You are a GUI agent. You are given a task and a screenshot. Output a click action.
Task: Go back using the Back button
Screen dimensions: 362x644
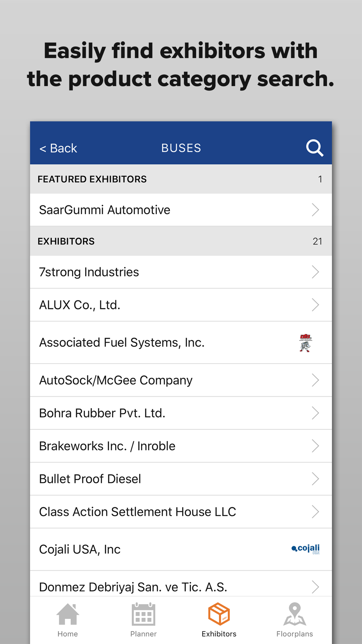click(x=58, y=148)
